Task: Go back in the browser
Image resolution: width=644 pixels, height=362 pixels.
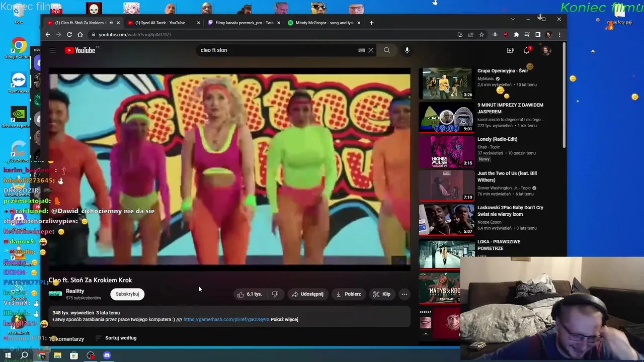Action: click(x=48, y=35)
